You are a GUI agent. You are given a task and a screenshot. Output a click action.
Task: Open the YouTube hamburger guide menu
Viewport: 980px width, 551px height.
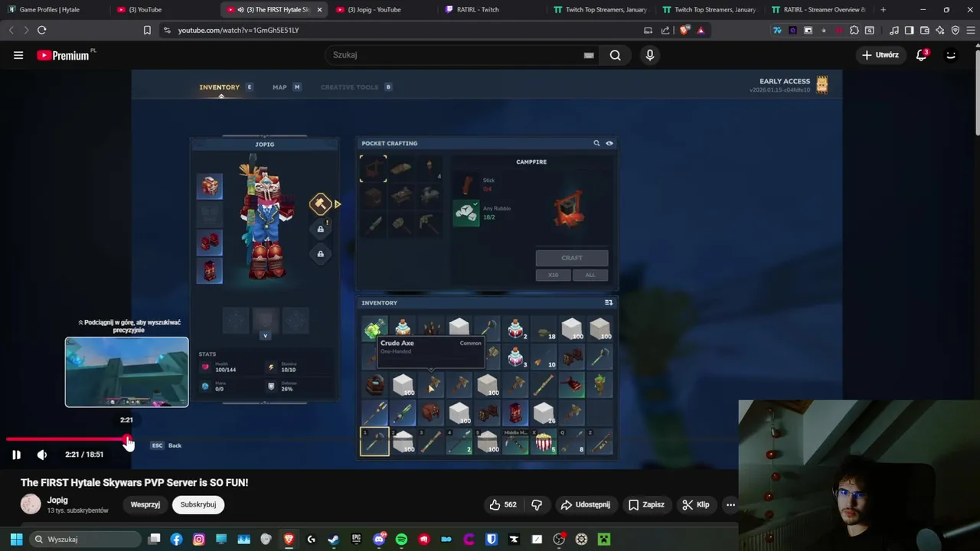[18, 55]
